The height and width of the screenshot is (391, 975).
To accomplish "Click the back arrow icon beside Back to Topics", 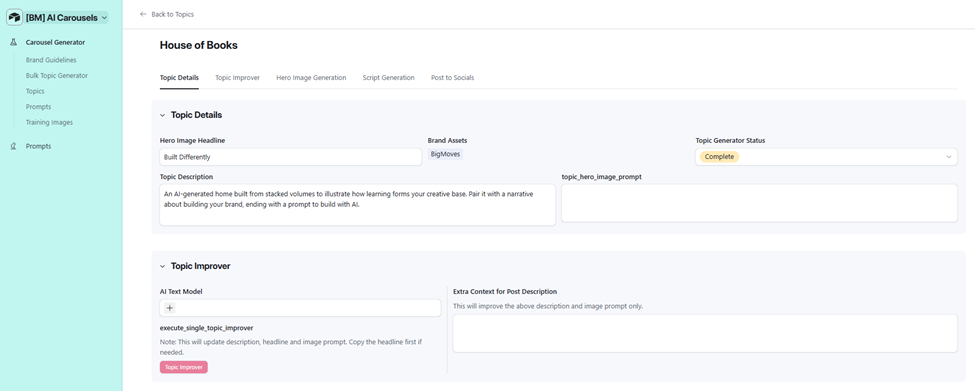I will 143,14.
